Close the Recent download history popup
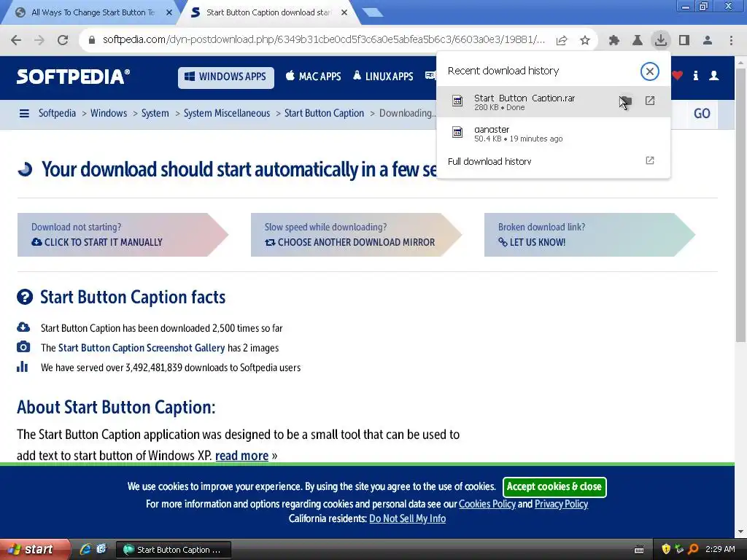Image resolution: width=747 pixels, height=560 pixels. click(x=649, y=71)
